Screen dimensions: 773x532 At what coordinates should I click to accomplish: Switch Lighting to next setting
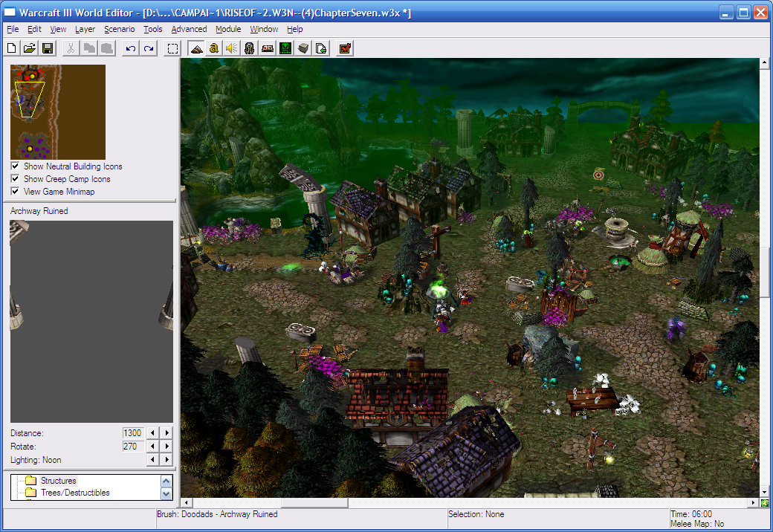point(167,459)
